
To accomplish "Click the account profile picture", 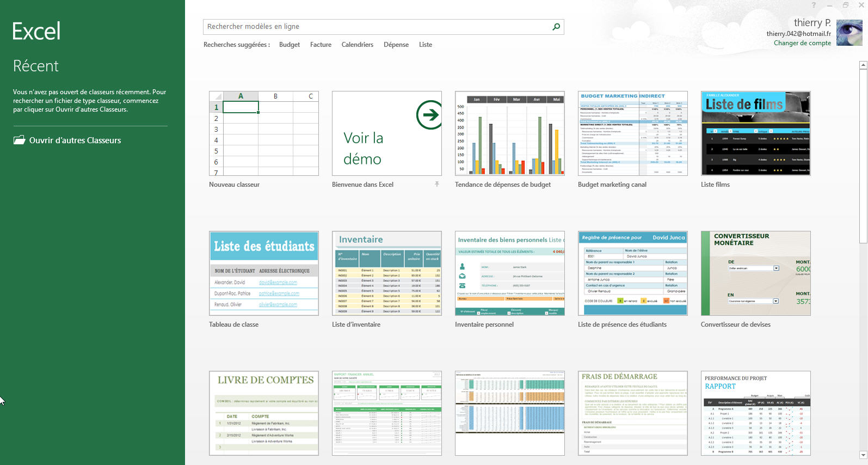I will [849, 33].
